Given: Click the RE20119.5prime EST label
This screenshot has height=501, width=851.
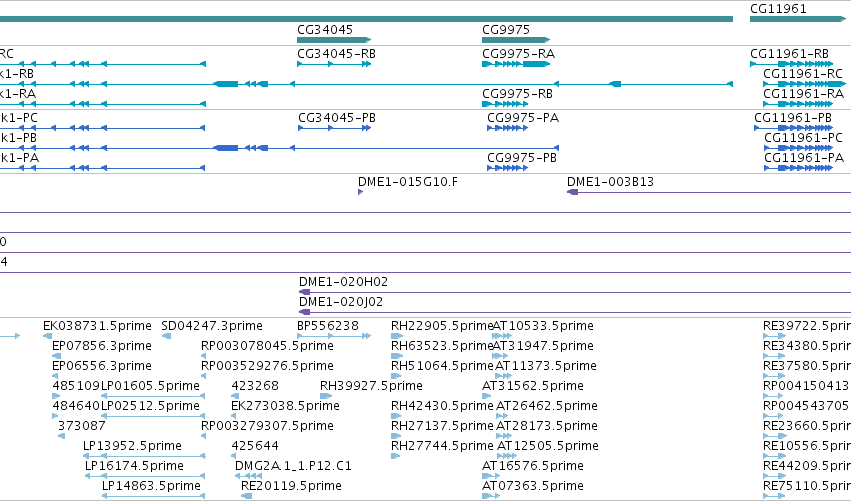Looking at the screenshot, I should click(x=291, y=486).
